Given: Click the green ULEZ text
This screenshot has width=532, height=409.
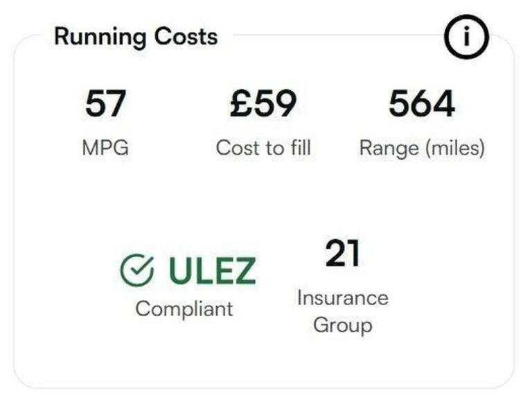Looking at the screenshot, I should click(212, 271).
